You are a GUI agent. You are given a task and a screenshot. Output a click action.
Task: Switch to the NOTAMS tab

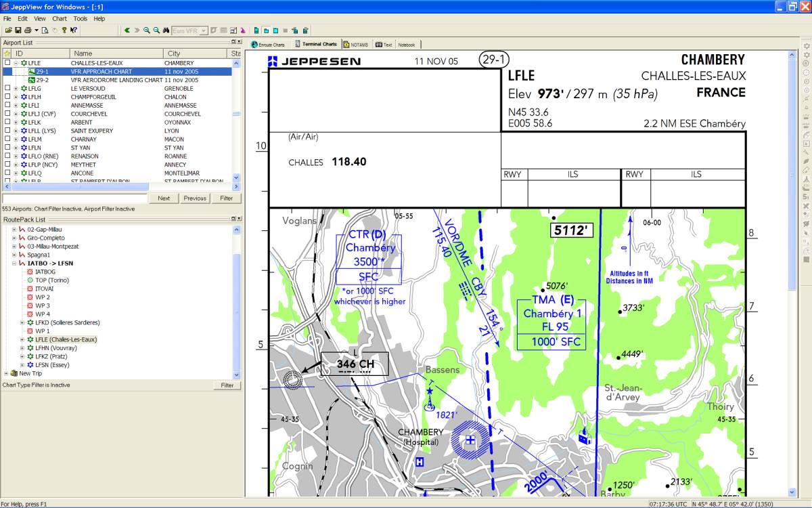pyautogui.click(x=356, y=45)
